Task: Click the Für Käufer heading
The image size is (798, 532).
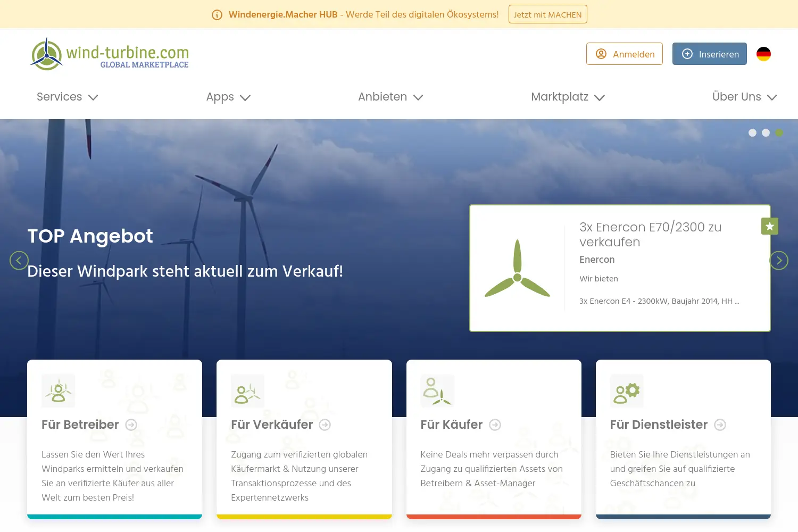Action: (x=452, y=425)
